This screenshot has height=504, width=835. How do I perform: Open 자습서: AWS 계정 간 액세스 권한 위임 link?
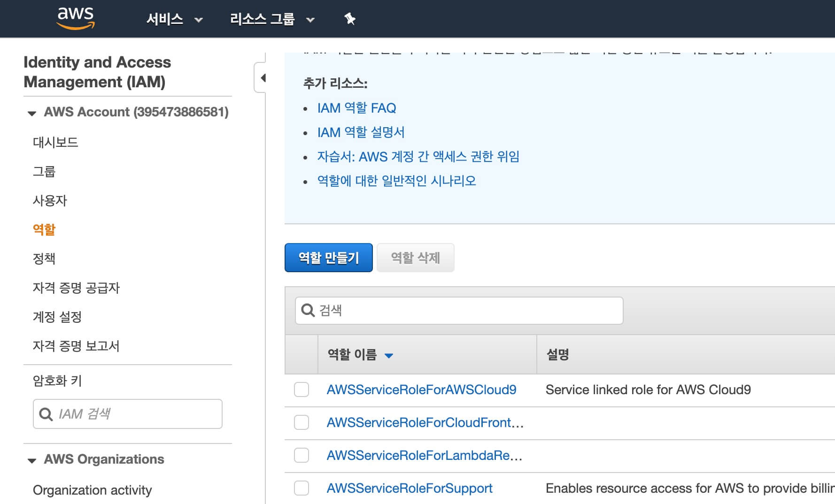point(418,156)
